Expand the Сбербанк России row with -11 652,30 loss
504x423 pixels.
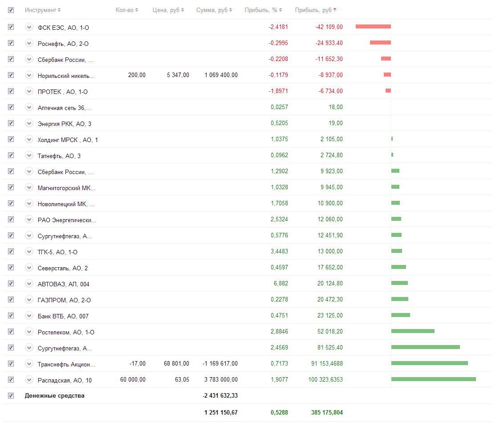(29, 59)
